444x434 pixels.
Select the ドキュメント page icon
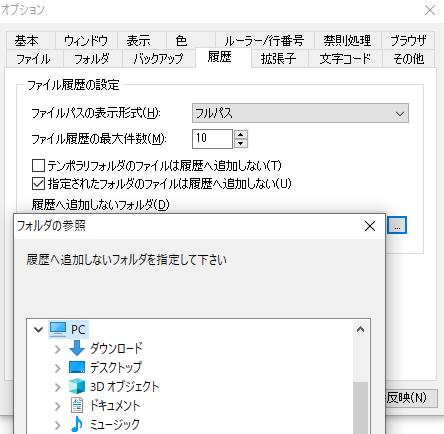point(77,405)
